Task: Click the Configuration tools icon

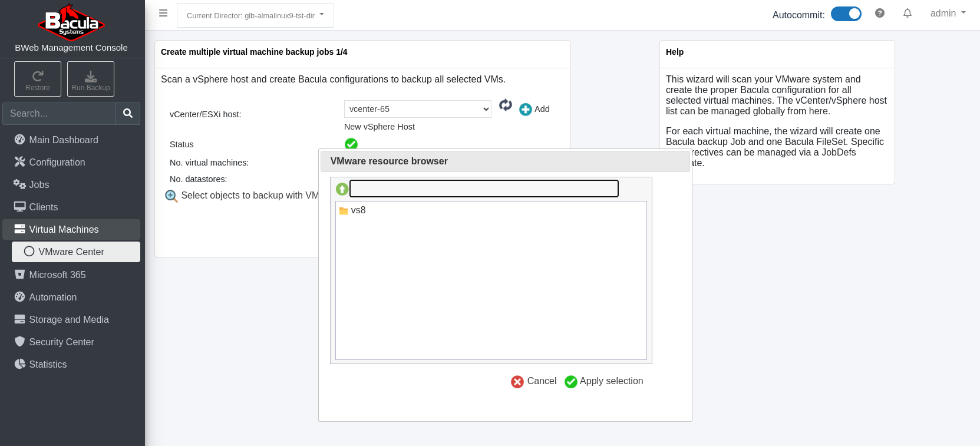Action: (x=19, y=162)
